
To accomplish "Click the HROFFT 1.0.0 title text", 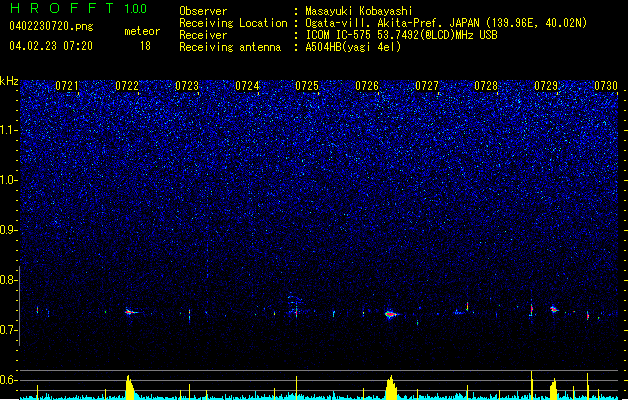I will click(x=79, y=8).
